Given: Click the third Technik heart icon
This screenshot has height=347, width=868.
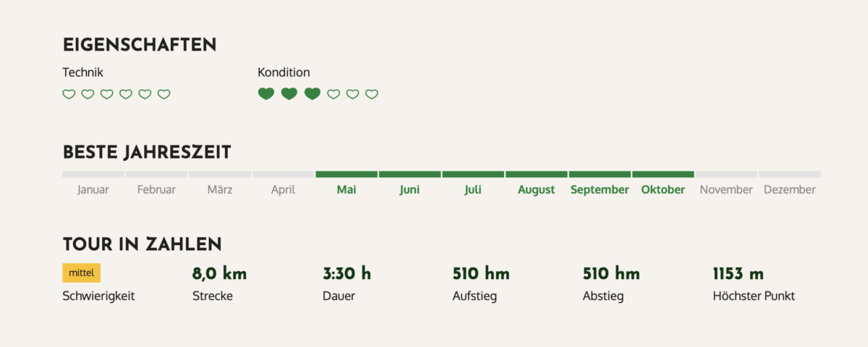Looking at the screenshot, I should [x=107, y=94].
